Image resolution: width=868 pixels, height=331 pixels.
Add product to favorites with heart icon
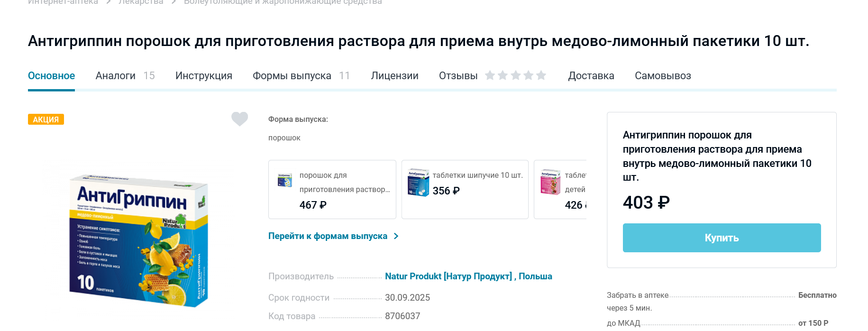[x=239, y=119]
